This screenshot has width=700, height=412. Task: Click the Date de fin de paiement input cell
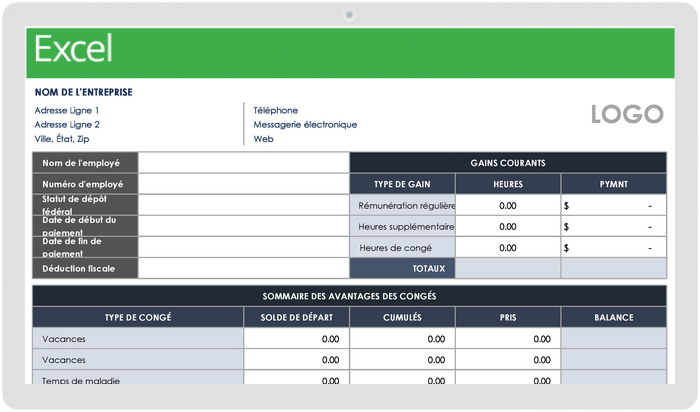pyautogui.click(x=244, y=247)
